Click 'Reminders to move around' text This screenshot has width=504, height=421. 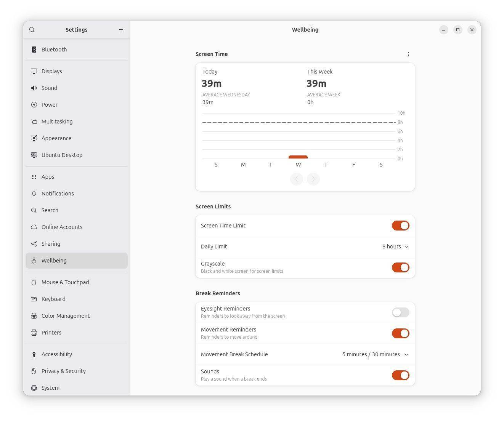click(x=229, y=337)
